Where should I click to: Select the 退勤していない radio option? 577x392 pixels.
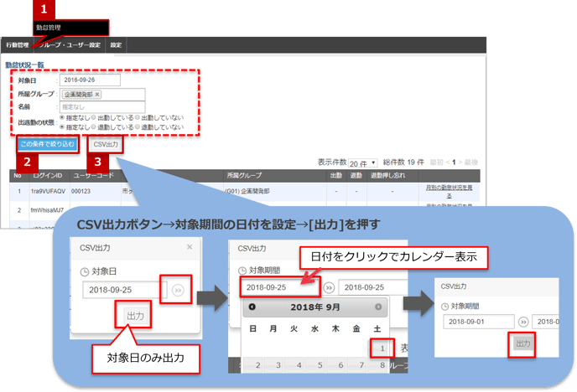coord(138,126)
